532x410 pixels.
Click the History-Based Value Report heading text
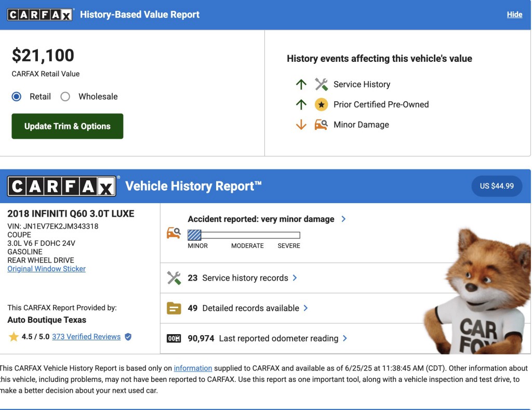140,15
